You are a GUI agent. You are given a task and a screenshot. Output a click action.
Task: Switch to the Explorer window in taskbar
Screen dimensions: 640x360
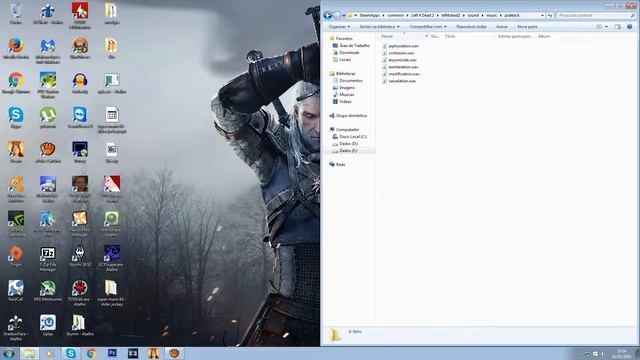(x=29, y=353)
